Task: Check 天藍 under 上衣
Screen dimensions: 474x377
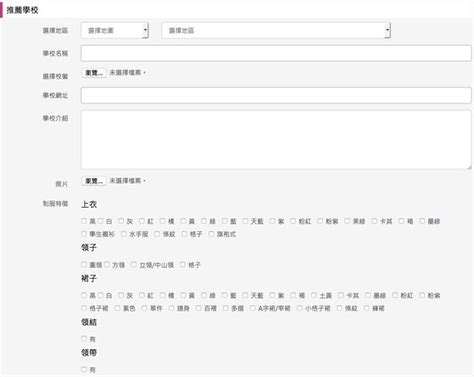Action: [x=245, y=221]
